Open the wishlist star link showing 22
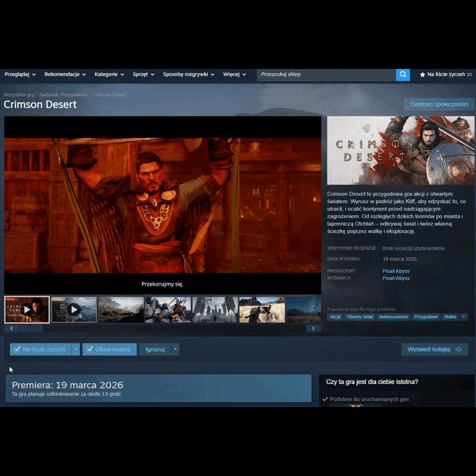The image size is (476, 476). point(445,75)
